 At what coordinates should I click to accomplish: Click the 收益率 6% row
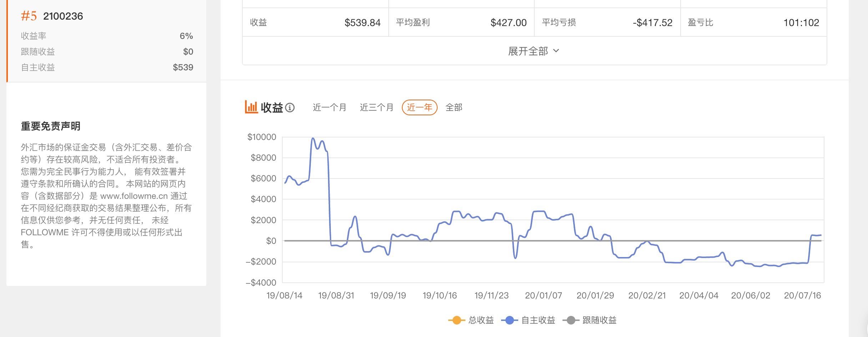(x=107, y=36)
